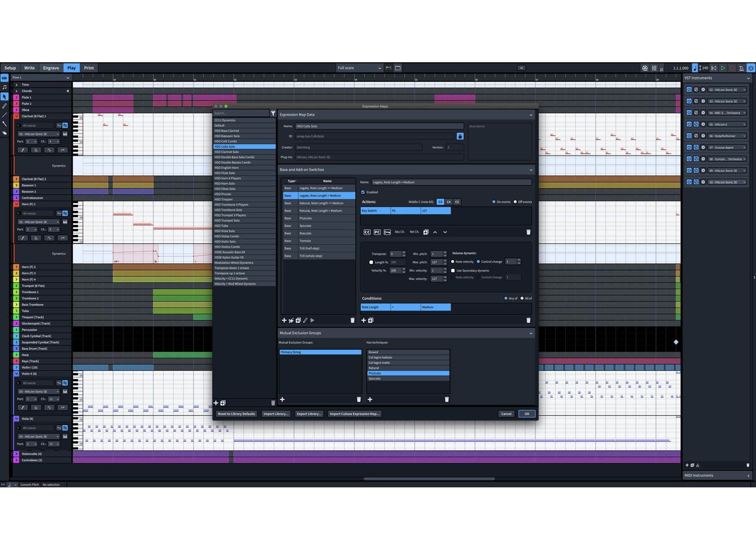Open the mixer icon in top toolbar
Image resolution: width=756 pixels, height=550 pixels.
click(654, 68)
